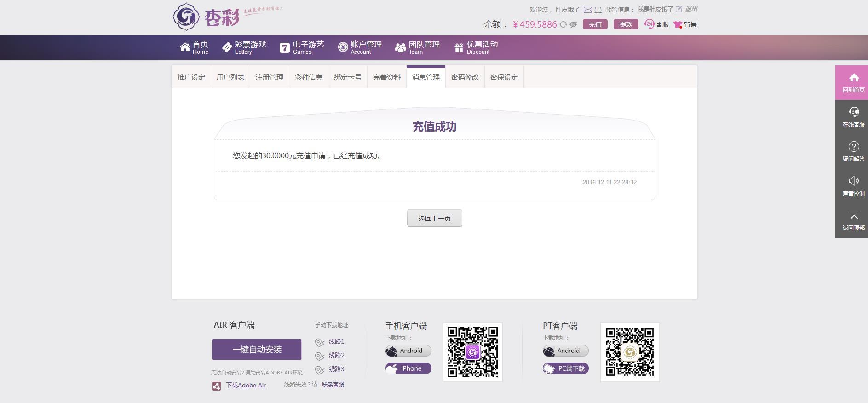Switch to 推广设定 tab
The width and height of the screenshot is (868, 403).
191,77
